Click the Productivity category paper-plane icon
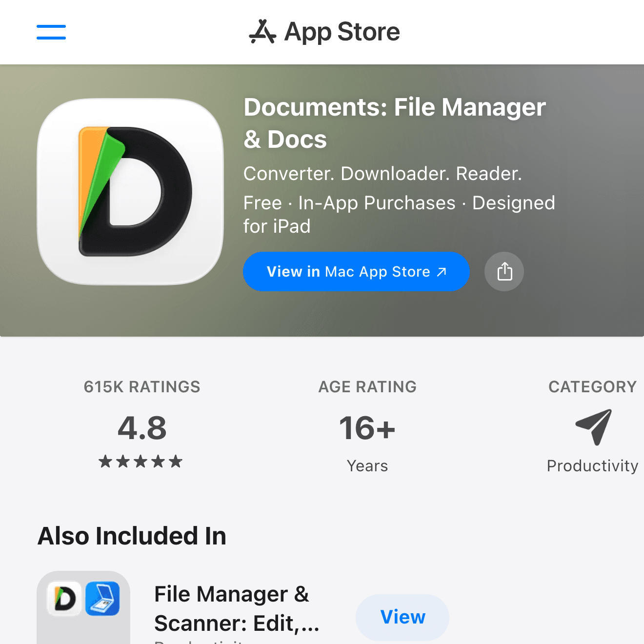Viewport: 644px width, 644px height. pyautogui.click(x=593, y=427)
